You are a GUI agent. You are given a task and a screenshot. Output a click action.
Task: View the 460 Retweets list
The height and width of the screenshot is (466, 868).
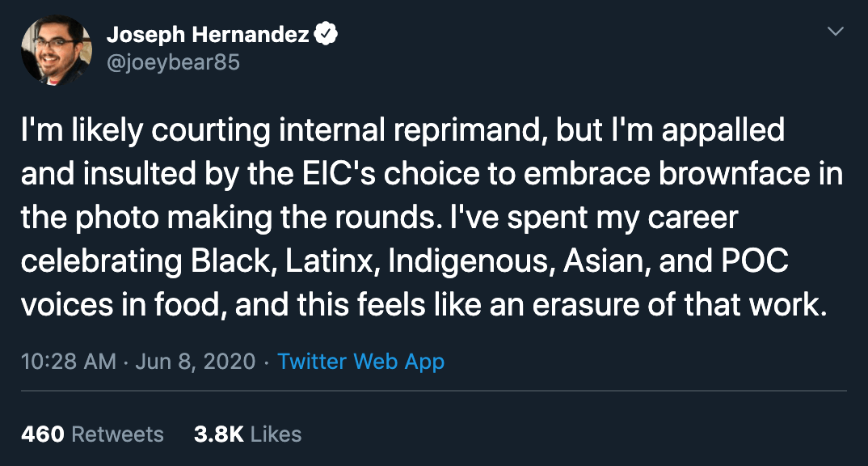[x=92, y=434]
